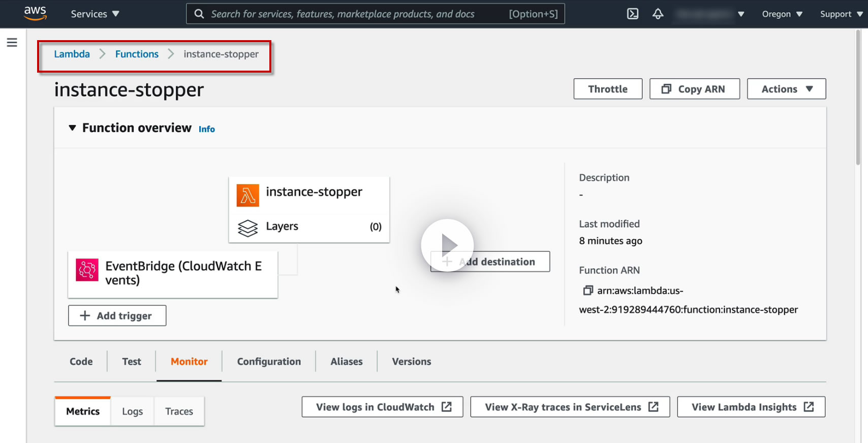Select the EventBridge (CloudWatch Events) trigger box

(173, 274)
